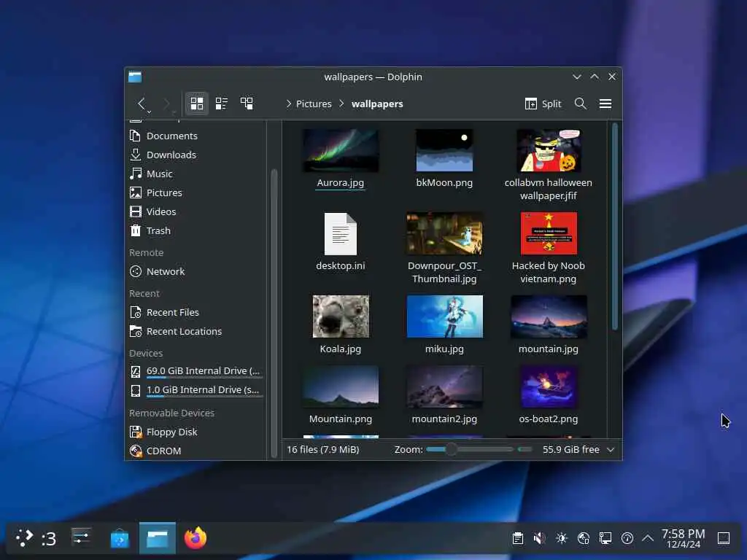
Task: Click the Dolphin taskbar entry
Action: 158,539
